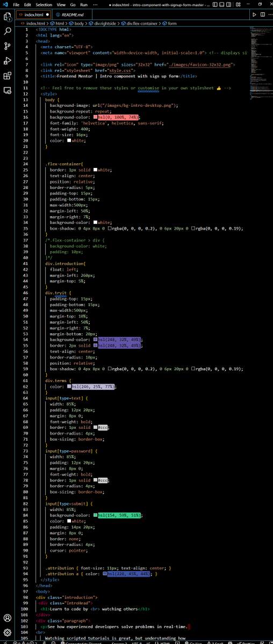Toggle the primary side bar
The image size is (273, 644).
click(215, 4)
